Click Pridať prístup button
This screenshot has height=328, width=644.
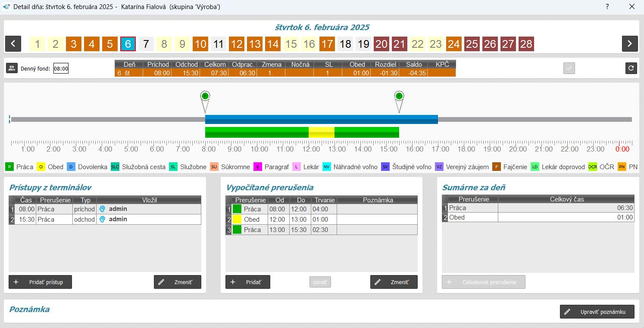point(40,282)
